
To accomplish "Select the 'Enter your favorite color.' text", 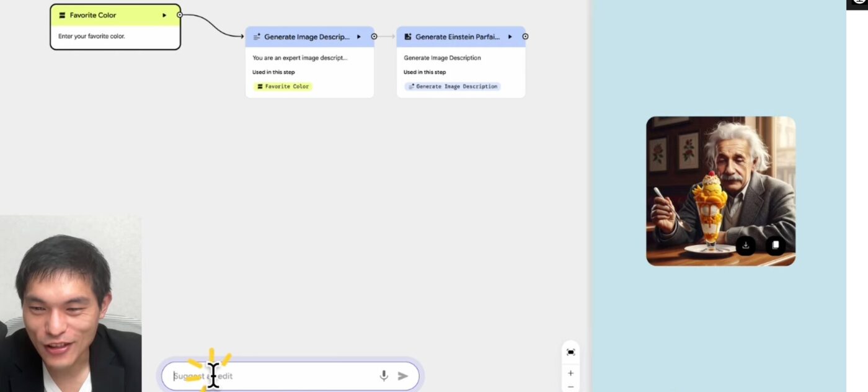I will 92,37.
